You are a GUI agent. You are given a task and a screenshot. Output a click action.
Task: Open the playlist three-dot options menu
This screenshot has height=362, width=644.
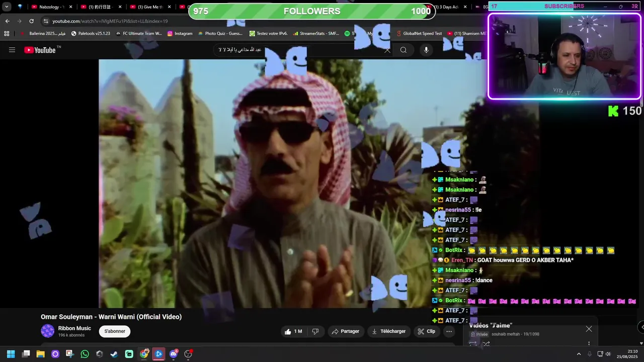tap(589, 344)
